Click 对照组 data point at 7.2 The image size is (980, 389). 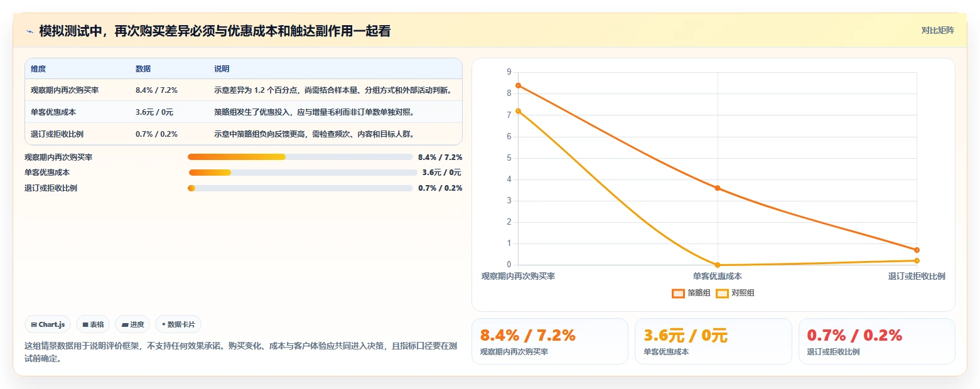519,111
